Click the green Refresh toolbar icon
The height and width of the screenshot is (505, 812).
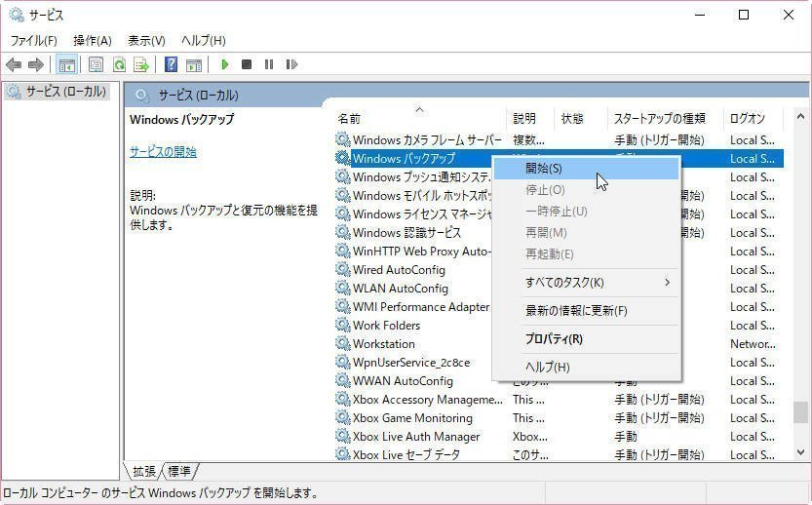[x=120, y=64]
